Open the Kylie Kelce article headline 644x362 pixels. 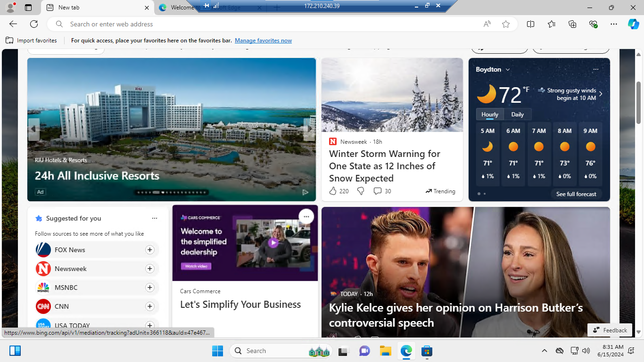point(456,315)
